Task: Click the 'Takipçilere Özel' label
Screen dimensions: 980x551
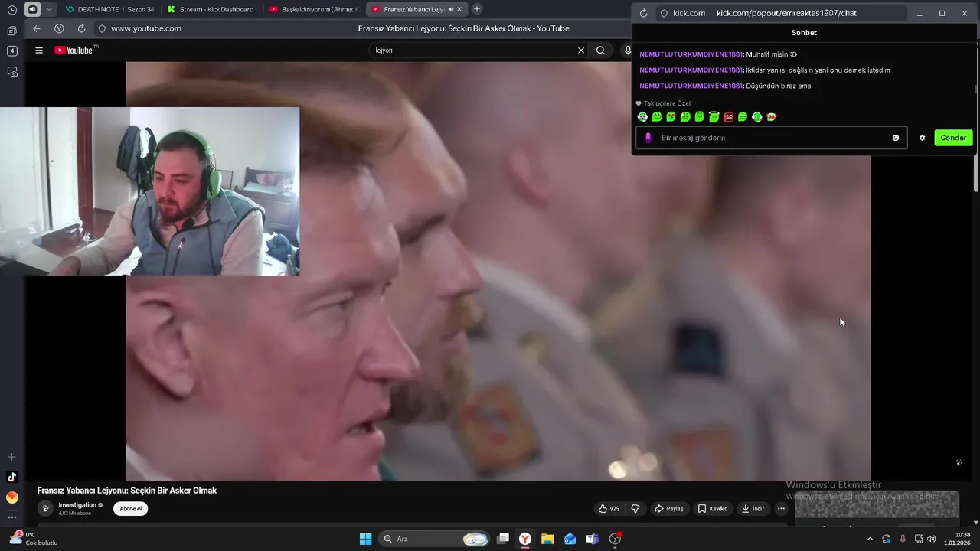Action: coord(667,103)
